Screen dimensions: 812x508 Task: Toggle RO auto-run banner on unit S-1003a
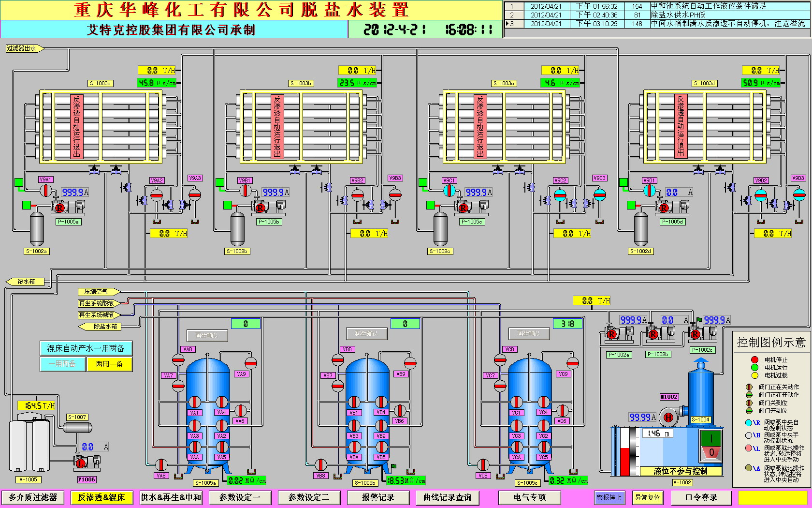point(76,126)
